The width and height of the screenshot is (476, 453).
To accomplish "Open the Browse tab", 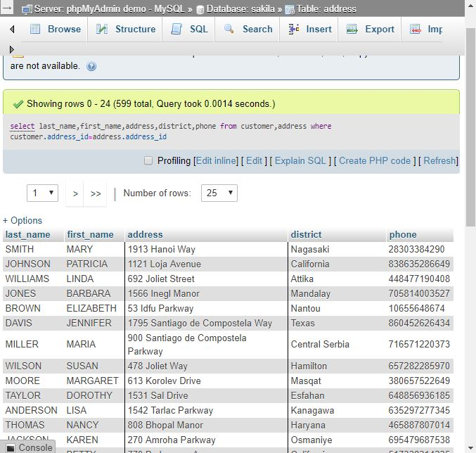I will tap(56, 29).
